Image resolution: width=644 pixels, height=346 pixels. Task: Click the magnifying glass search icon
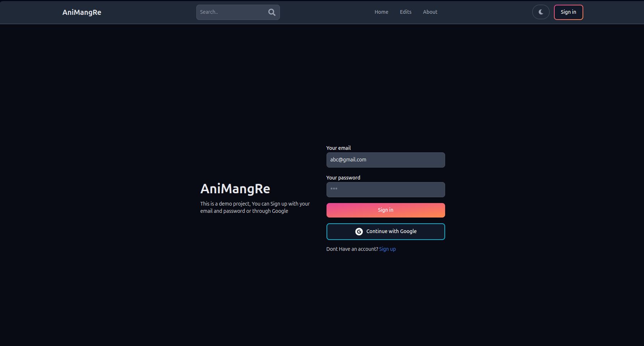coord(272,12)
